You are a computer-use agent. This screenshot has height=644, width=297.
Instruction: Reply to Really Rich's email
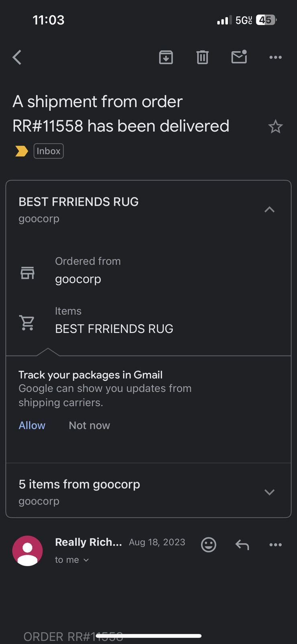pos(242,545)
